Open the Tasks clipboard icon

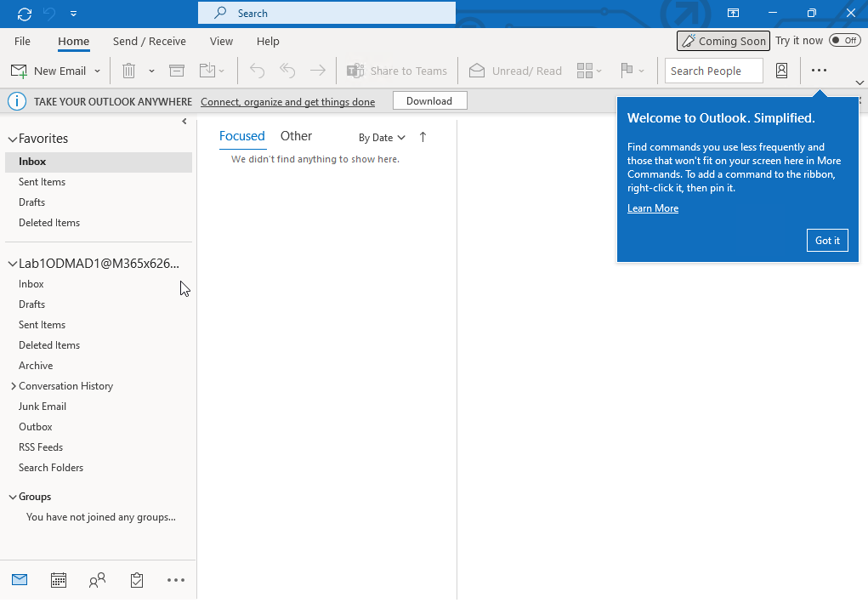137,580
